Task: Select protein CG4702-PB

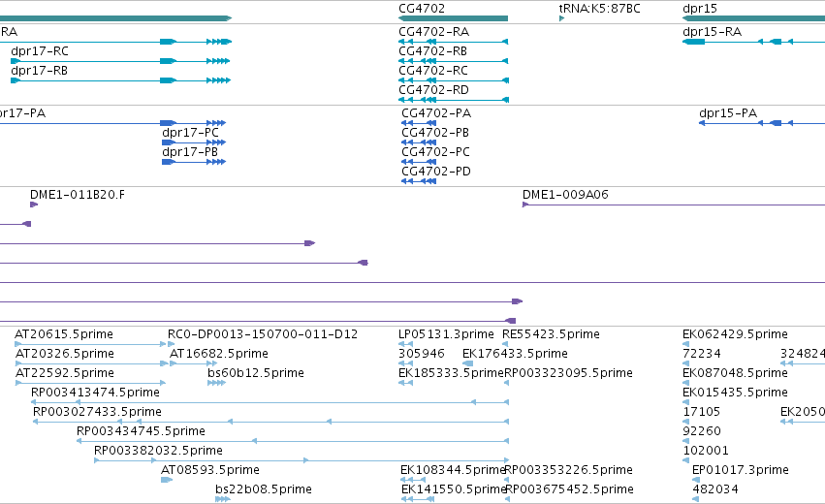Action: coord(435,133)
